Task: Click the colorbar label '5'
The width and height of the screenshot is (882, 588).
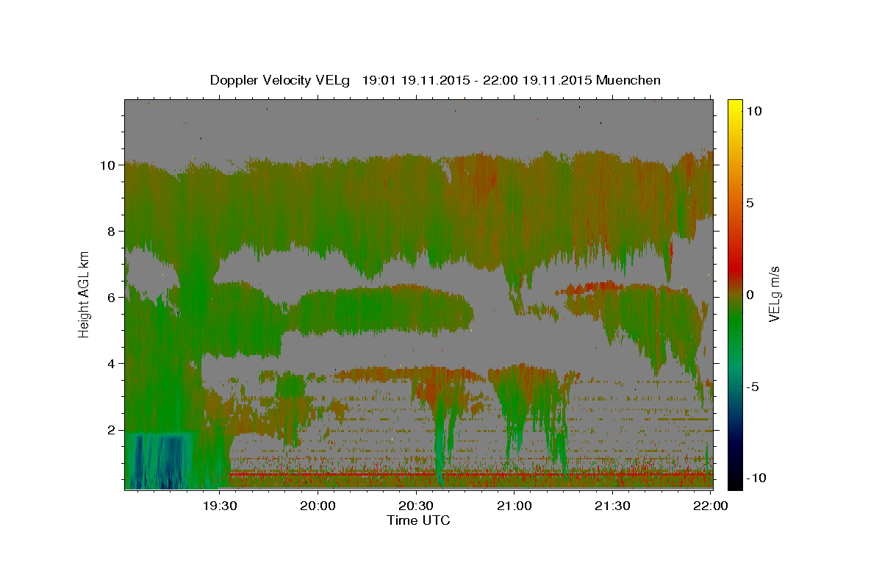Action: 750,203
